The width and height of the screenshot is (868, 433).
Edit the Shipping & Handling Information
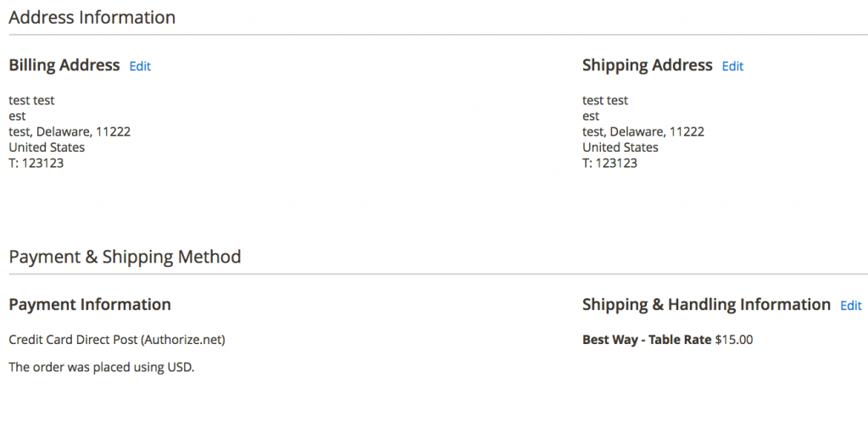(x=850, y=306)
